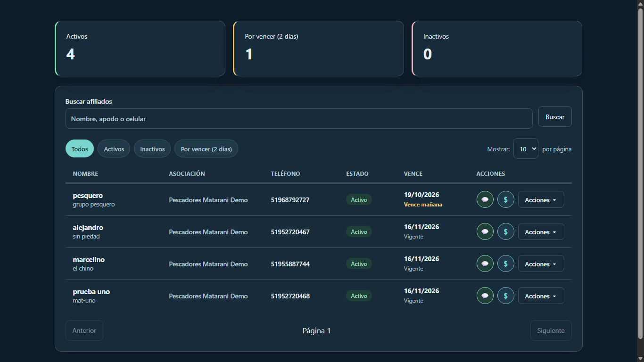Select the Por vencer (2 días) summary card
644x362 pixels.
click(x=319, y=48)
